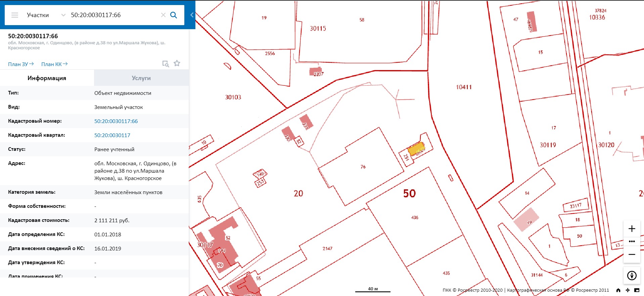Click cadastral quarter link 50:20:0030117
Image resolution: width=644 pixels, height=296 pixels.
pos(112,135)
